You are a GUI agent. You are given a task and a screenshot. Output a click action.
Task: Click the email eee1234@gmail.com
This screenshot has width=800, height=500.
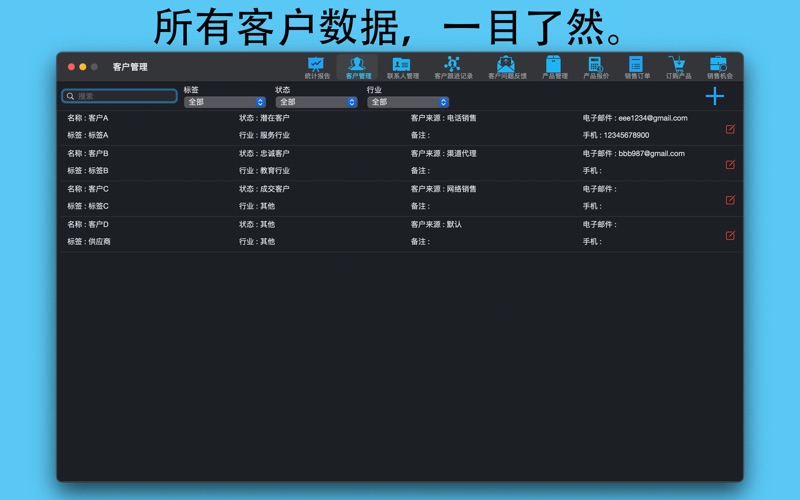653,118
